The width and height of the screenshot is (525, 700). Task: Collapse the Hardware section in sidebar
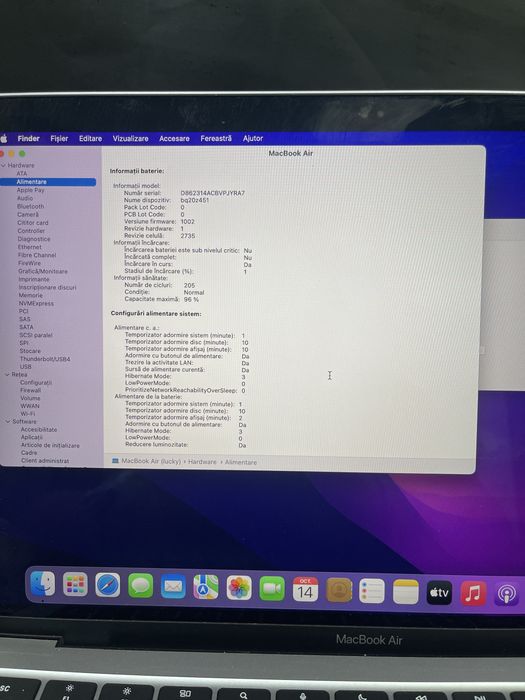4,165
